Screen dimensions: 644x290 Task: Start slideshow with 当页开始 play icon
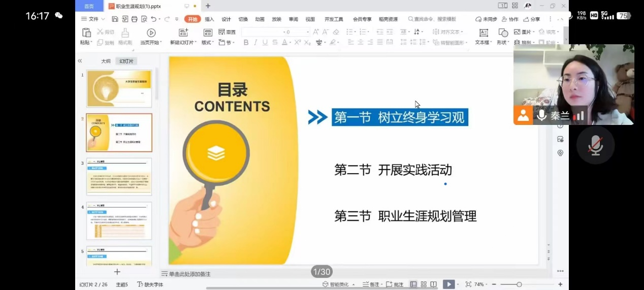click(x=151, y=33)
